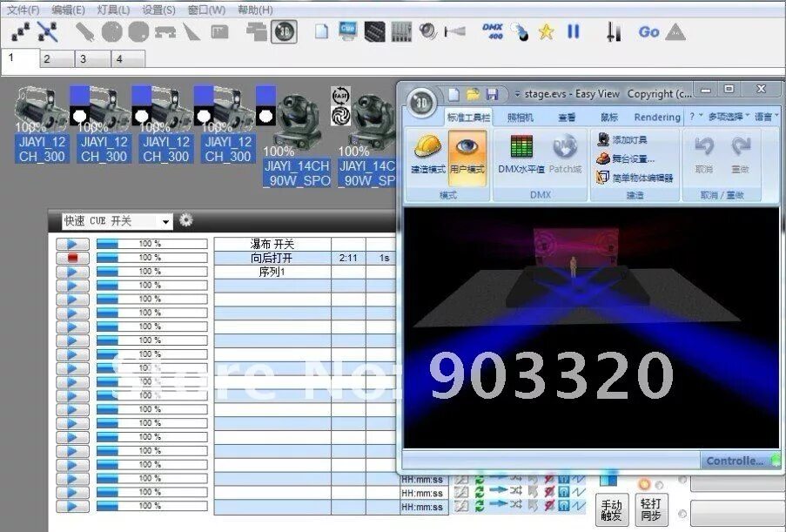The height and width of the screenshot is (532, 786).
Task: Click the 3D orb button in the Easy View window
Action: pos(421,103)
